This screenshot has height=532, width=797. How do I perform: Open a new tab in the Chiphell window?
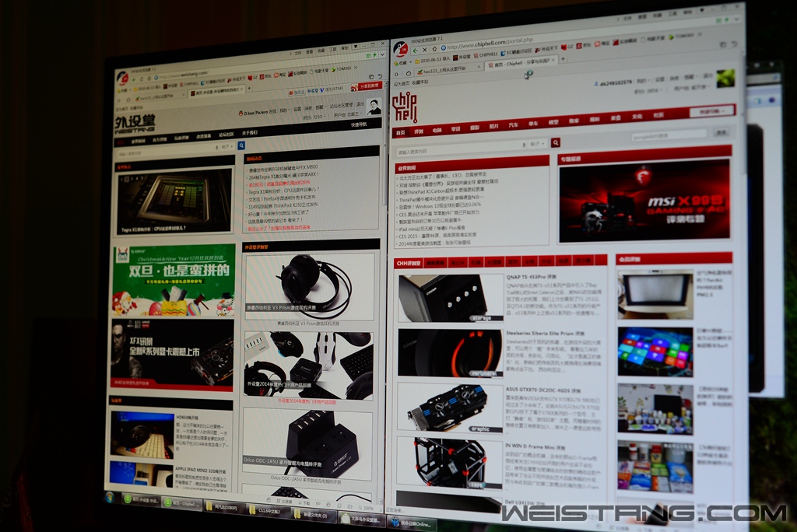point(564,58)
